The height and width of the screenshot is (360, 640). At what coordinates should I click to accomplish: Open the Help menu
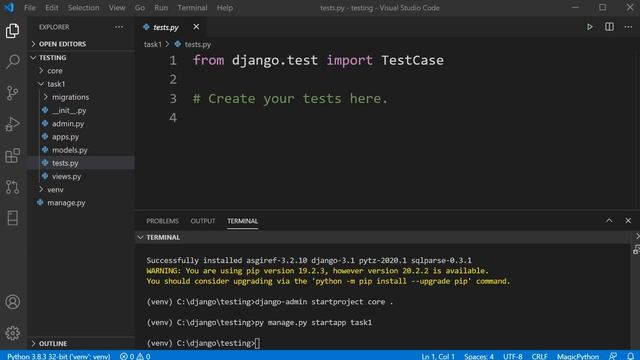point(224,8)
